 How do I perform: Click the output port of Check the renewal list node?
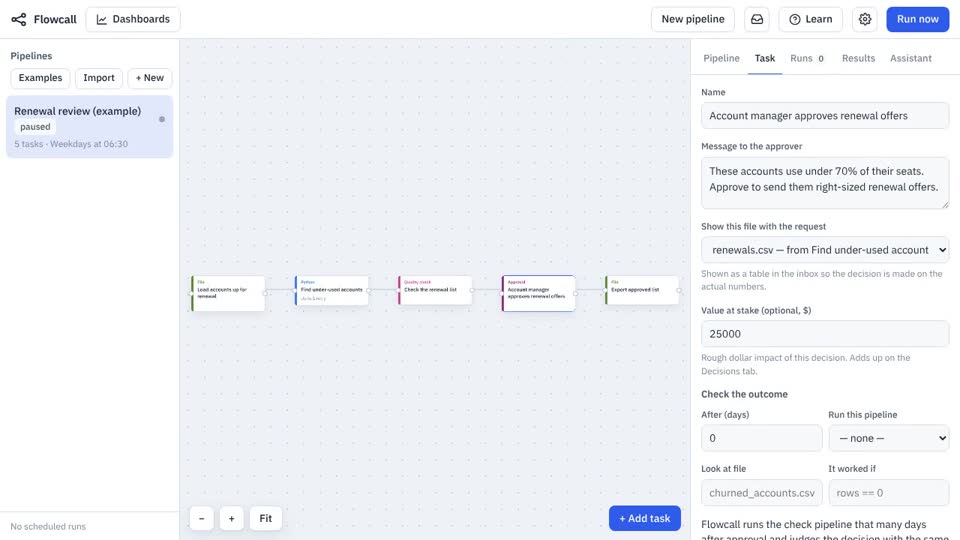(x=472, y=290)
